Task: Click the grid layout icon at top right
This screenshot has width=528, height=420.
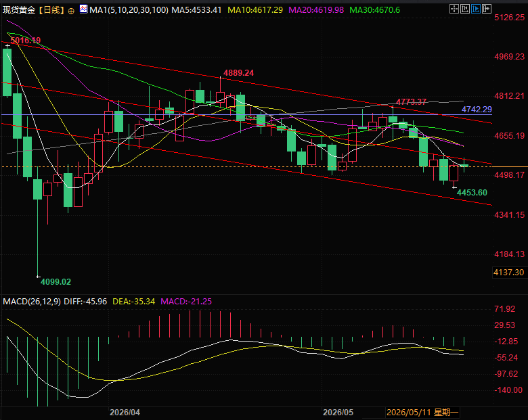Action: [454, 9]
